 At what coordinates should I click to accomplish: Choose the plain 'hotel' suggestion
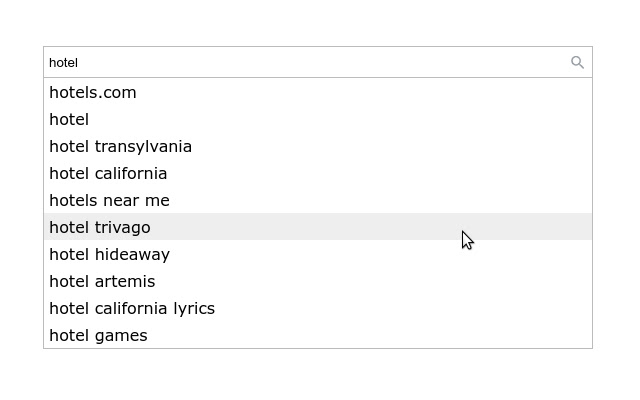(x=69, y=119)
